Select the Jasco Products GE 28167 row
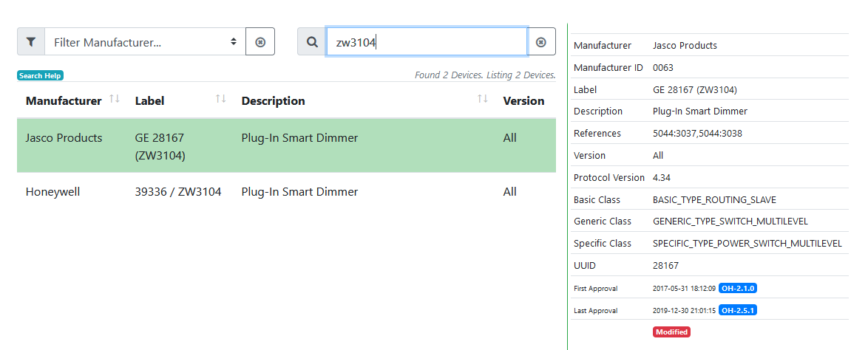868x350 pixels. pyautogui.click(x=286, y=146)
